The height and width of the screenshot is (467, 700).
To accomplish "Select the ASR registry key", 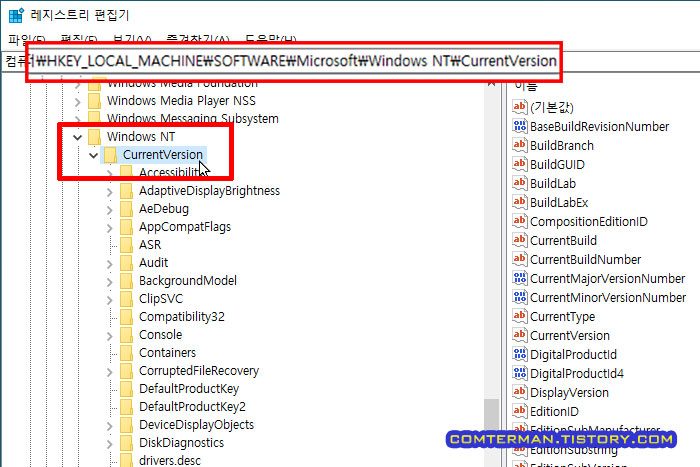I will click(150, 245).
